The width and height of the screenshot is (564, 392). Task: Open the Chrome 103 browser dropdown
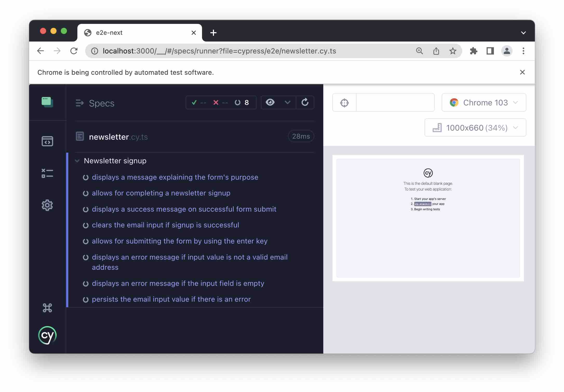click(484, 103)
